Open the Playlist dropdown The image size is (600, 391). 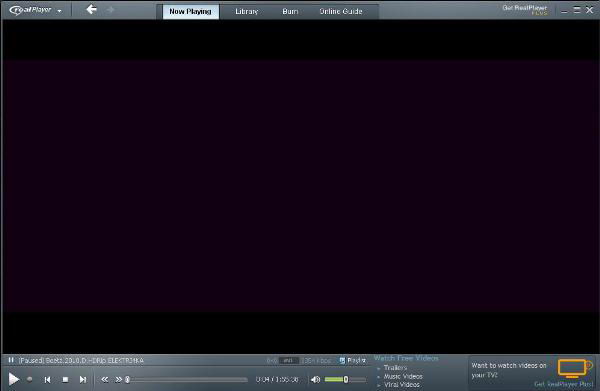pos(352,360)
